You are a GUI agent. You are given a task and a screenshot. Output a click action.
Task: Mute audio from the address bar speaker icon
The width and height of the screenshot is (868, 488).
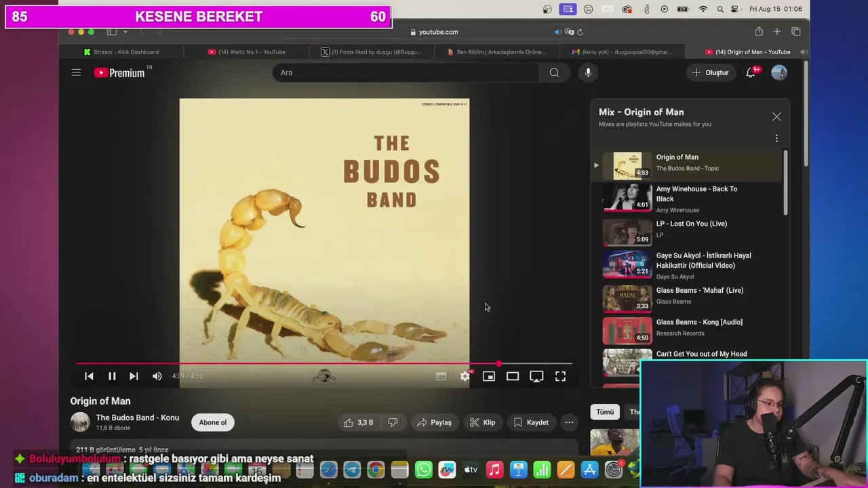557,32
